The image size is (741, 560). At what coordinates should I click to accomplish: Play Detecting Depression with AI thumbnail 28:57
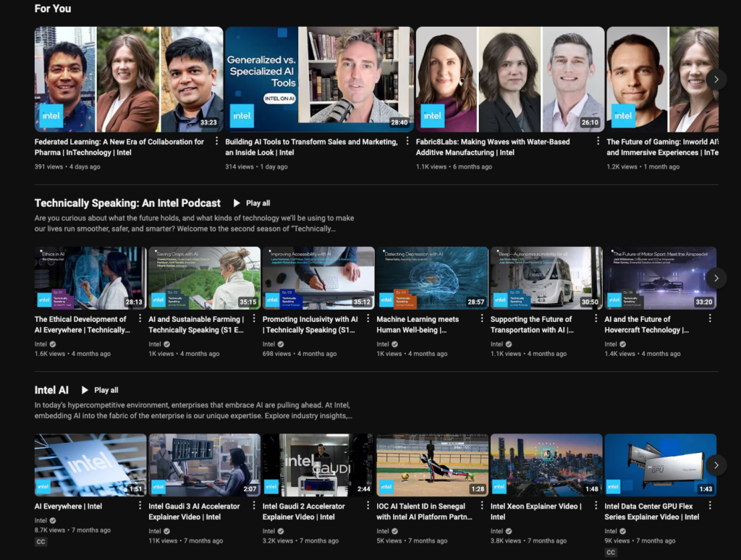pos(433,278)
